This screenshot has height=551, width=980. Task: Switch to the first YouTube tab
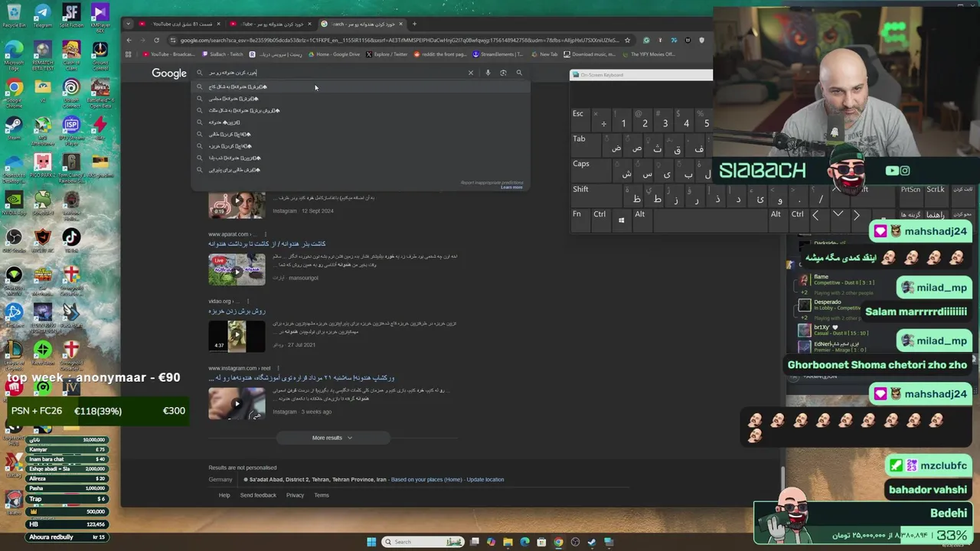[x=181, y=24]
